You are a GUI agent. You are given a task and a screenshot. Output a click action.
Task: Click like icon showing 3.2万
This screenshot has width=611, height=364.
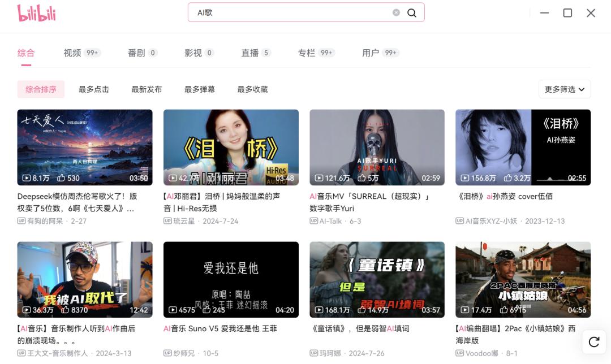[x=507, y=178]
